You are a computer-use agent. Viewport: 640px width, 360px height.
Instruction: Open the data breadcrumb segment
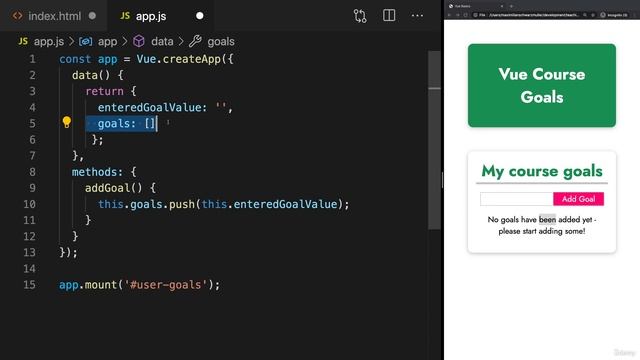coord(162,42)
